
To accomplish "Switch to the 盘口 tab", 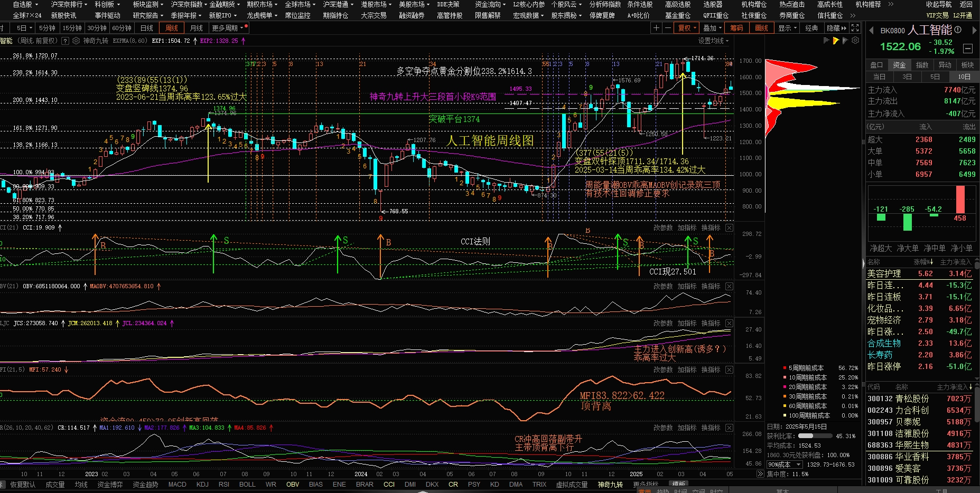I will click(876, 65).
